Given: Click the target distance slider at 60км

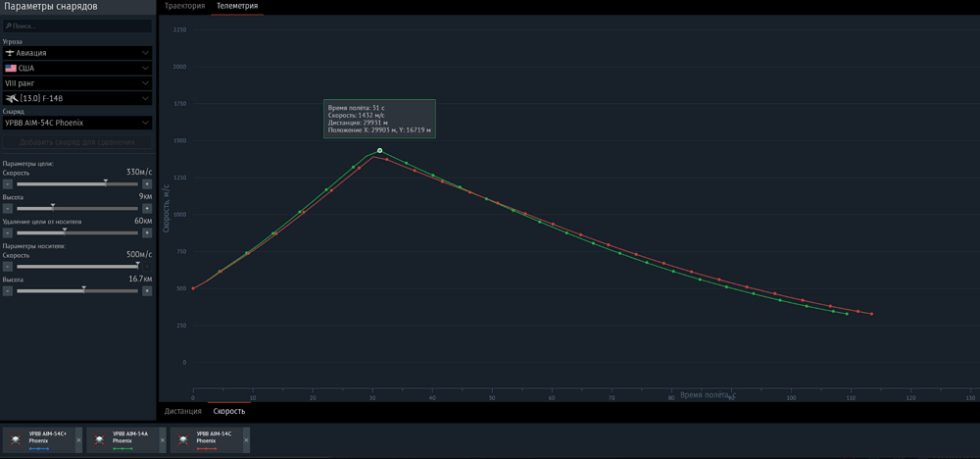Looking at the screenshot, I should coord(64,232).
